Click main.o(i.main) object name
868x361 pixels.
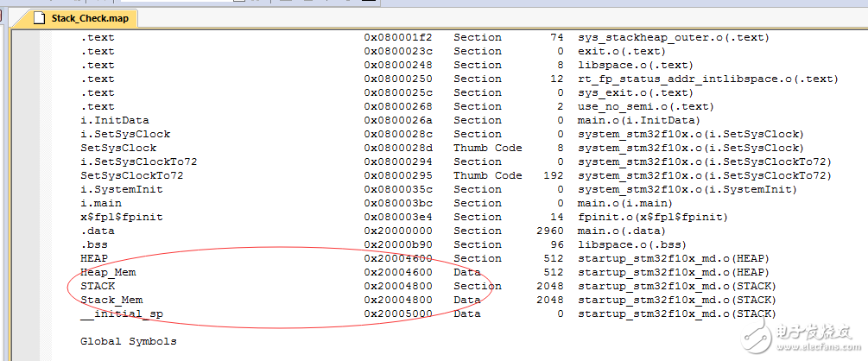coord(625,204)
